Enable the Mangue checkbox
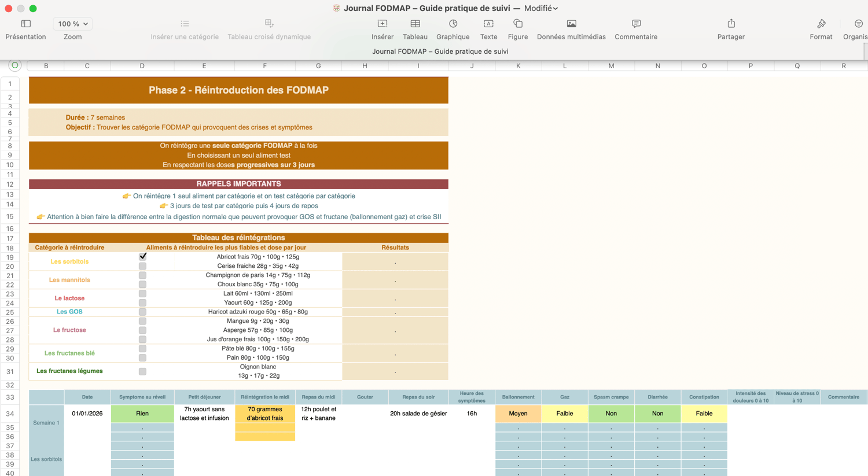Image resolution: width=868 pixels, height=476 pixels. click(x=142, y=321)
